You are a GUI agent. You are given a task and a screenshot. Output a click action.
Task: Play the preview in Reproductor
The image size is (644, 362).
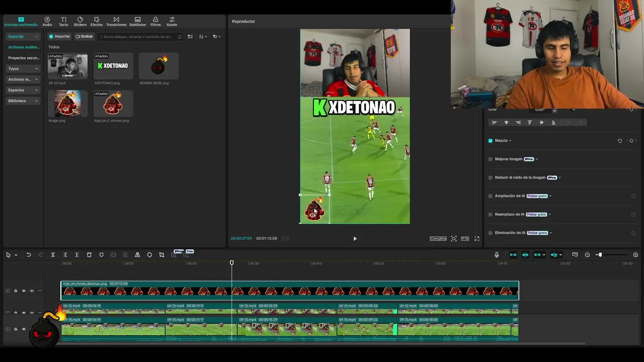tap(355, 239)
